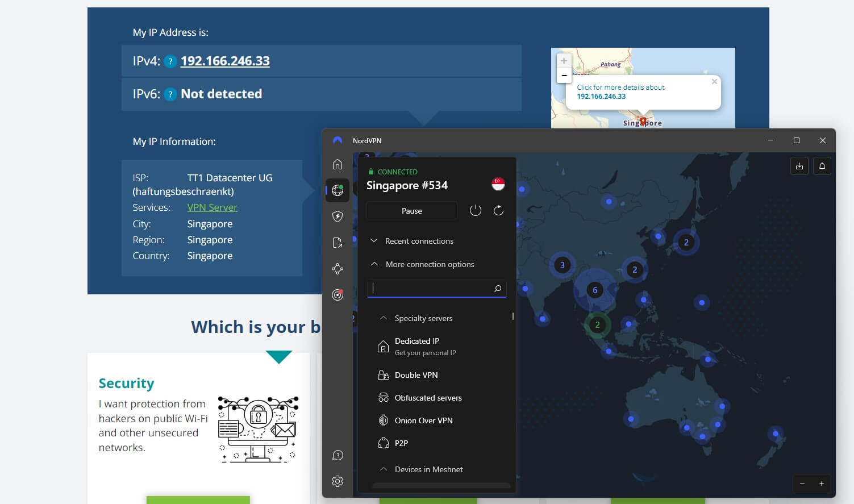Click the reconnect refresh icon
The image size is (854, 504).
(498, 211)
